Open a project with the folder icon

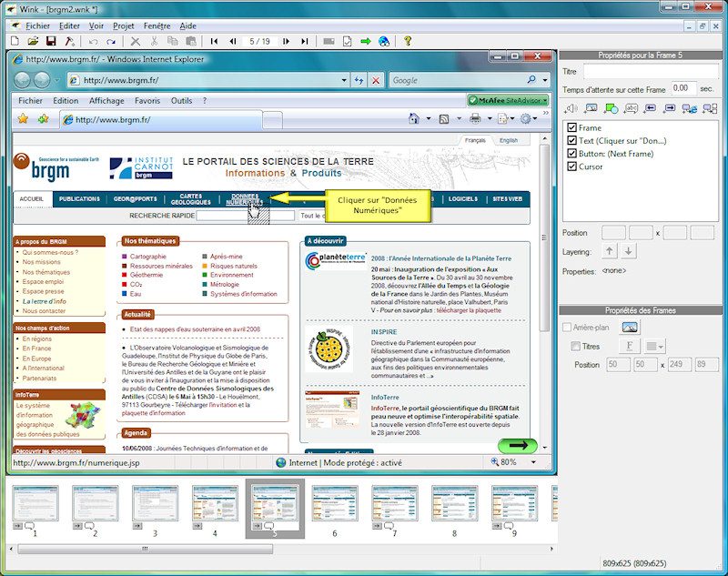click(33, 41)
